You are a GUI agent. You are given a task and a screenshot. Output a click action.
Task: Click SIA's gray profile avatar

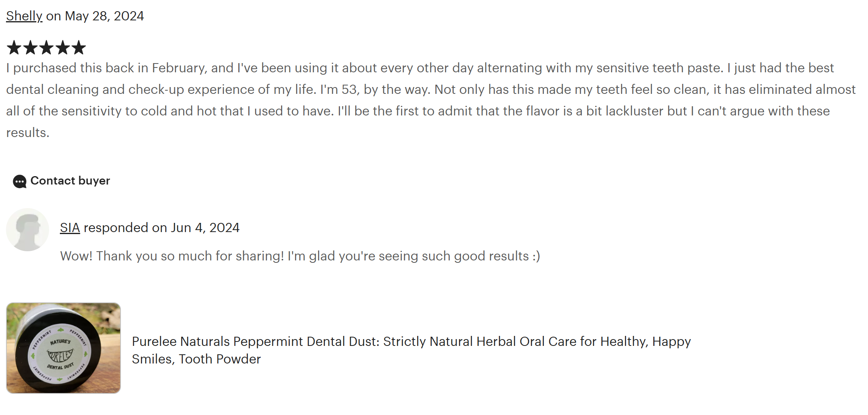pyautogui.click(x=28, y=229)
